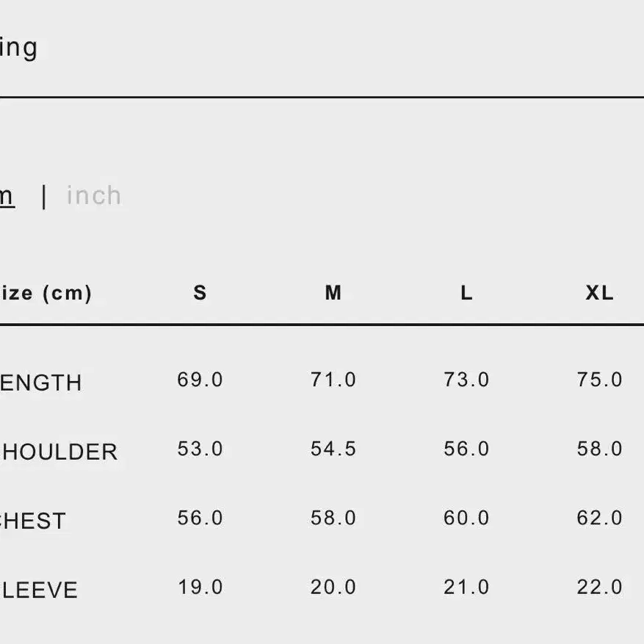Click the 19.0 sleeve value for S
This screenshot has width=644, height=644.
pyautogui.click(x=200, y=587)
